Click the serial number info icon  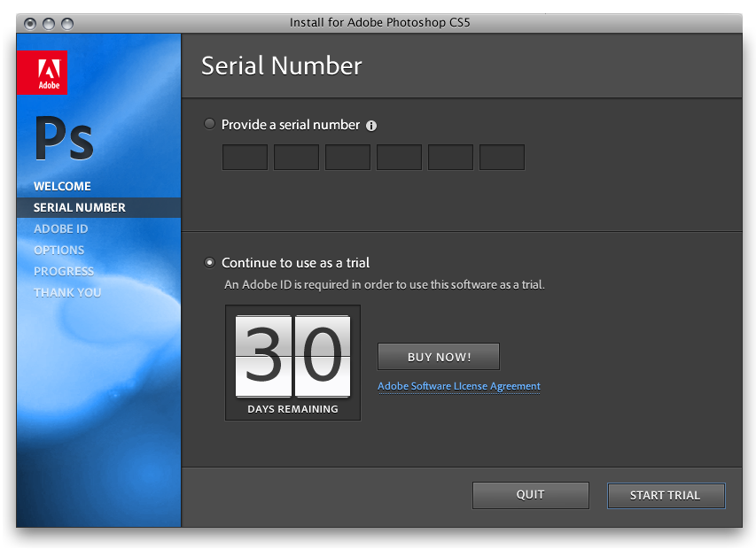point(371,126)
